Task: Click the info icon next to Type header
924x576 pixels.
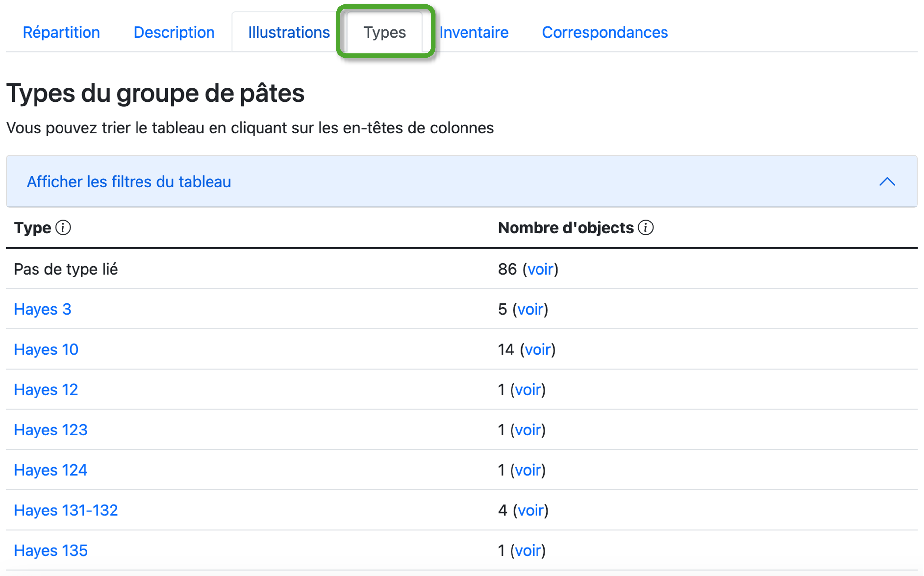Action: coord(63,228)
